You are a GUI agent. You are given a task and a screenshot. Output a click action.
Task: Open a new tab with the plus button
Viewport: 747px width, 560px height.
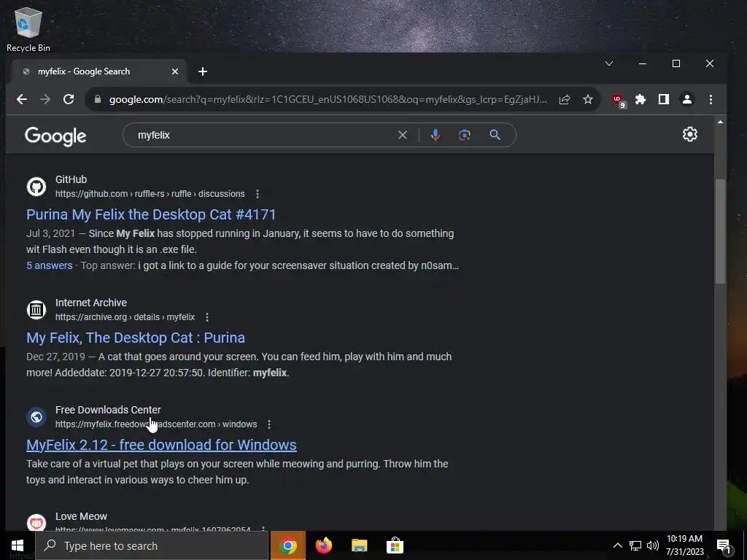pyautogui.click(x=203, y=71)
